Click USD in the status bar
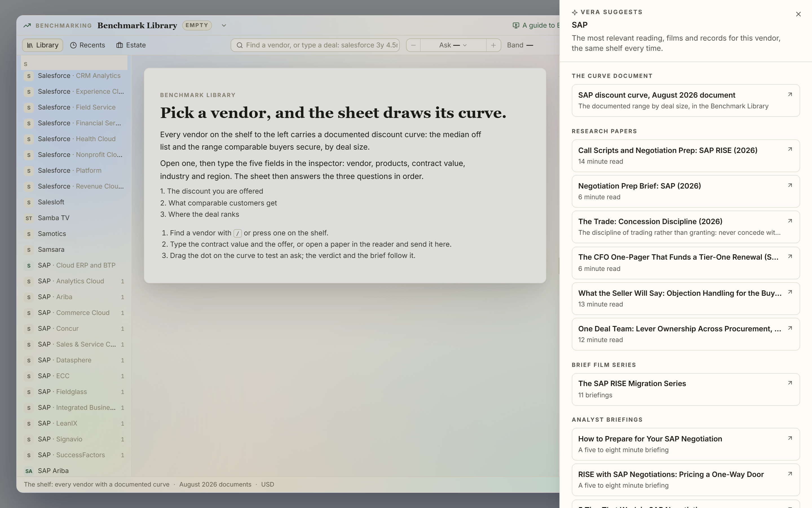Screen dimensions: 812x508 pos(267,485)
